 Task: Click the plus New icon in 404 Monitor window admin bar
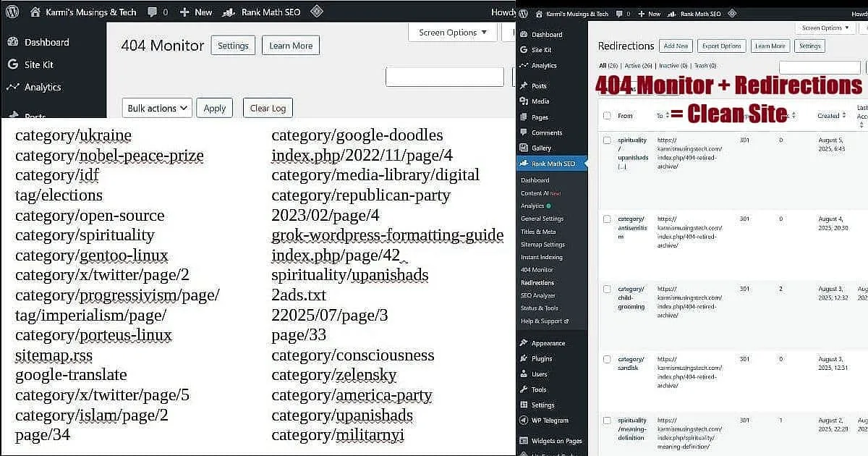[184, 12]
